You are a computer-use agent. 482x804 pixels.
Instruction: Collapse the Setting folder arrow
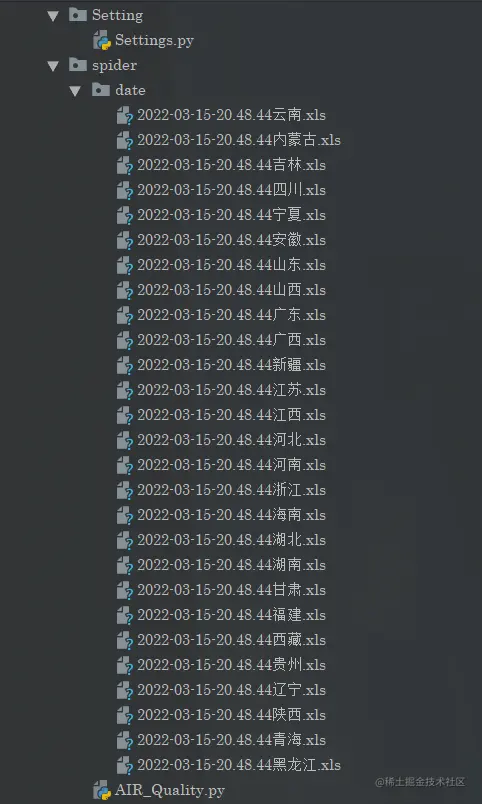pyautogui.click(x=53, y=16)
